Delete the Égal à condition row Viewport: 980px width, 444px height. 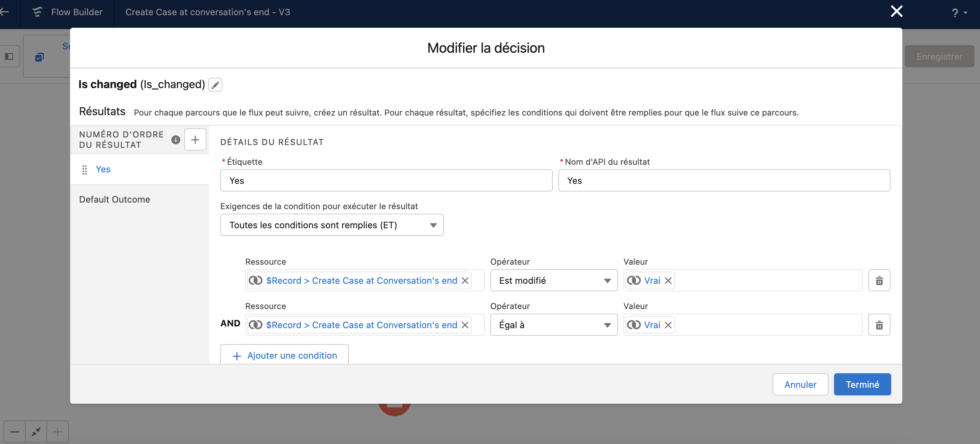click(x=879, y=325)
